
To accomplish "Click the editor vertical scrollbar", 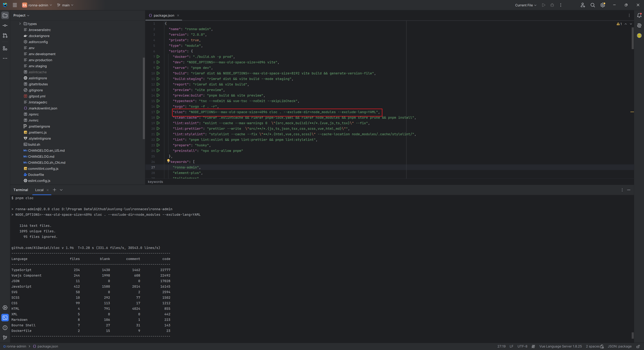I will (632, 38).
